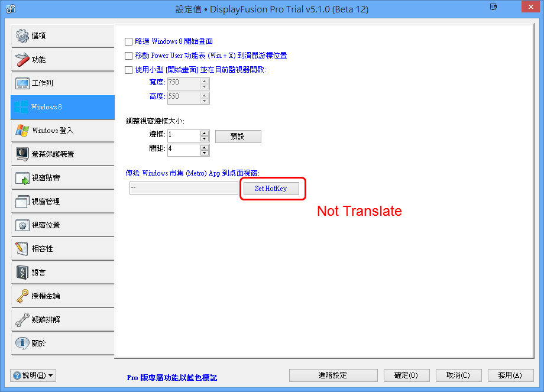Click the gear icon beside 選項
Image resolution: width=544 pixels, height=392 pixels.
tap(22, 36)
